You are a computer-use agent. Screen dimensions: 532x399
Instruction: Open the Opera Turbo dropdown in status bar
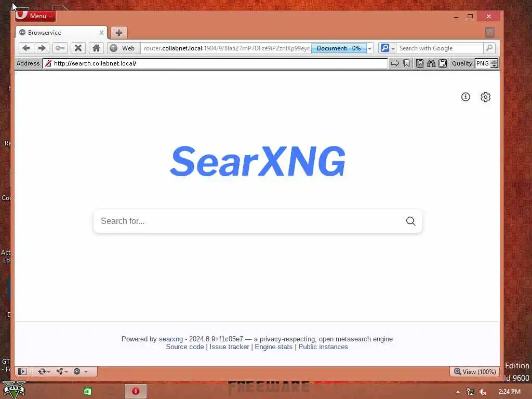click(81, 371)
